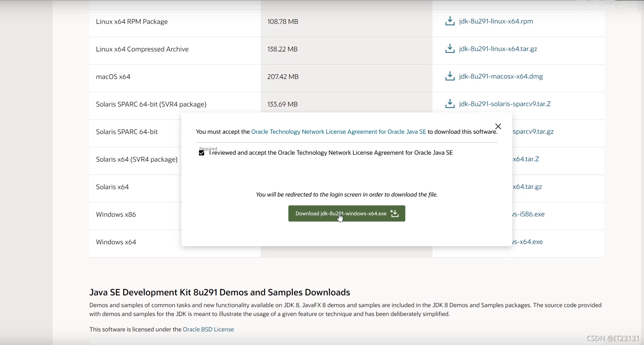Uncheck the license agreement acceptance checkbox
The width and height of the screenshot is (644, 345).
pos(202,153)
